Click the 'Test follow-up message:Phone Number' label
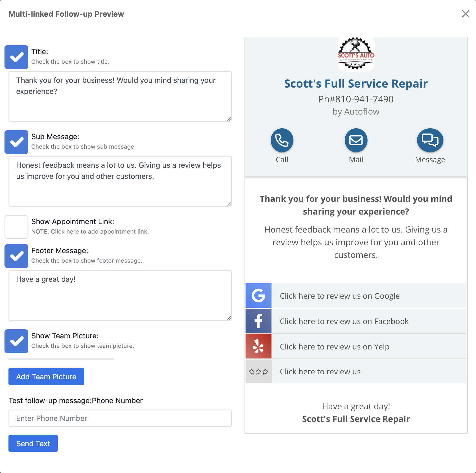Screen dimensions: 476x473 (x=76, y=401)
